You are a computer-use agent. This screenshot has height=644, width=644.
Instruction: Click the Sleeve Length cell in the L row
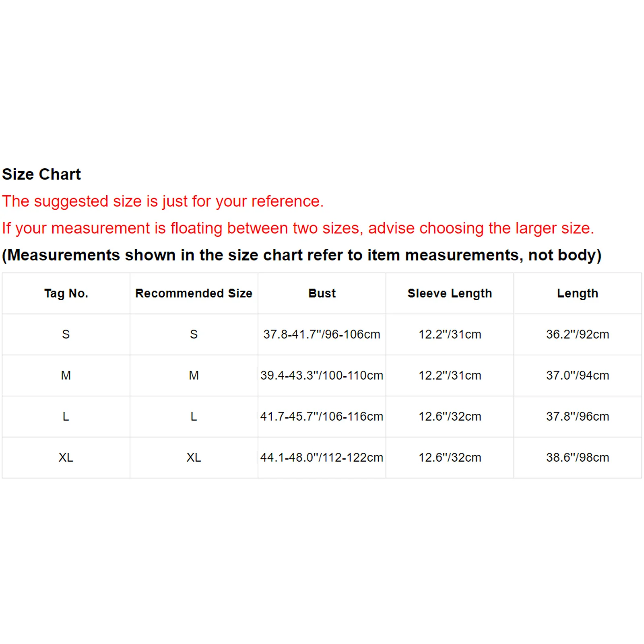[x=450, y=416]
